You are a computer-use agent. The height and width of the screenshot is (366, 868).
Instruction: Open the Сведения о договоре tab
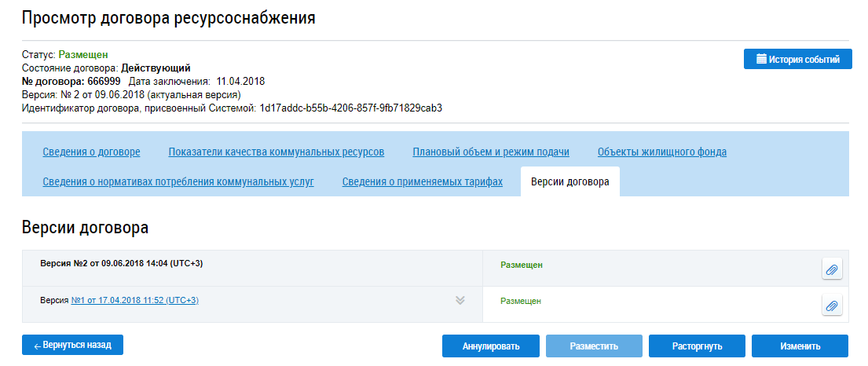pyautogui.click(x=91, y=152)
